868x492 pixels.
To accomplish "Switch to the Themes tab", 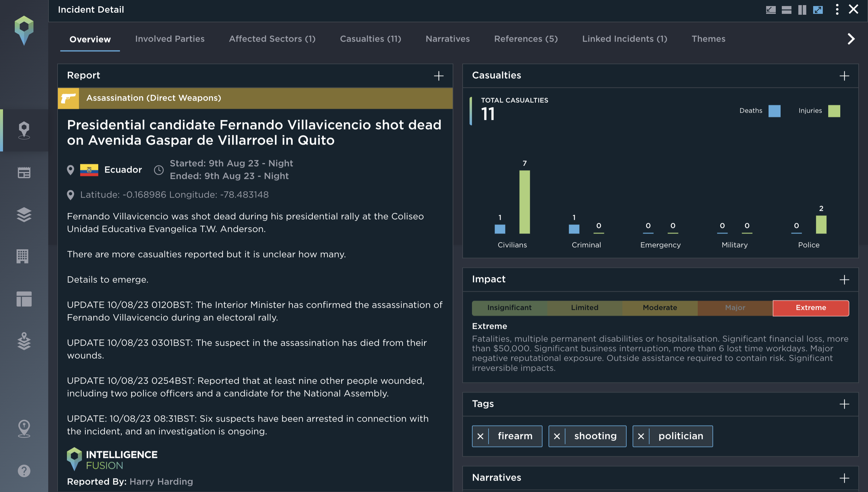I will 708,39.
